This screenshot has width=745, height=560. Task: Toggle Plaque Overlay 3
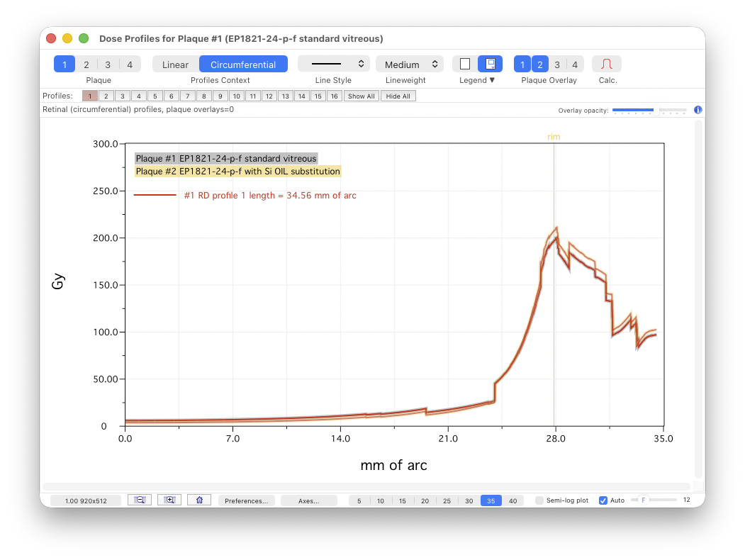click(x=557, y=65)
